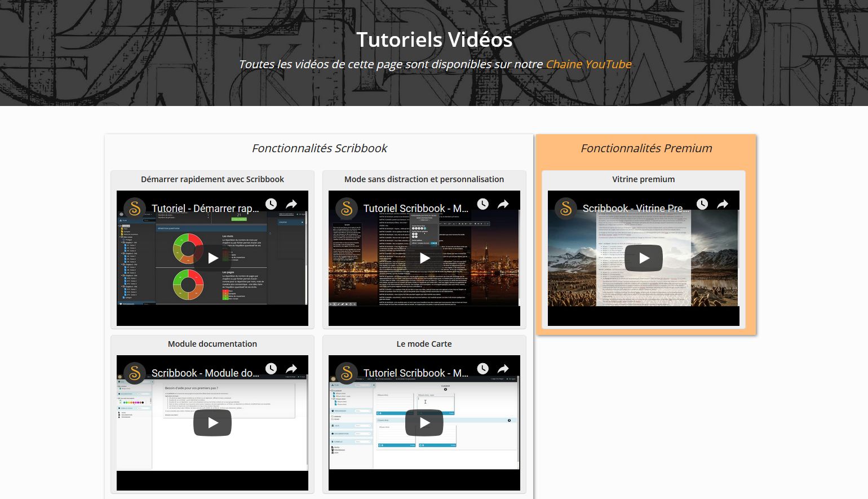Click Scribbook channel logo on Module documentation video
The width and height of the screenshot is (868, 499).
point(135,373)
